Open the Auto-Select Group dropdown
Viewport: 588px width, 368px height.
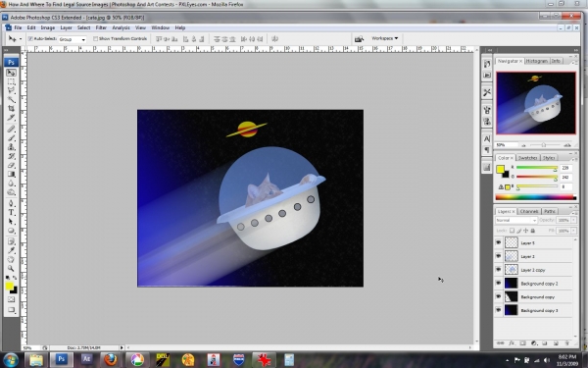[73, 39]
